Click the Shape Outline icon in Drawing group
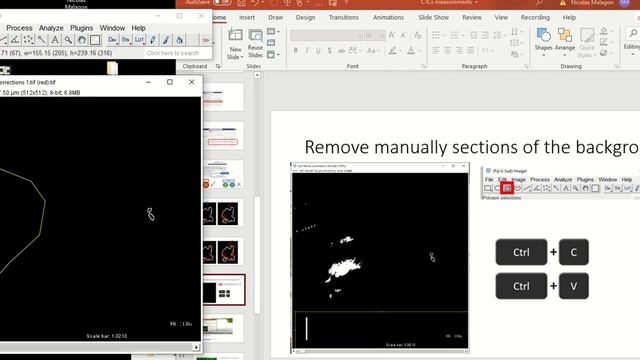640x360 pixels. [604, 42]
